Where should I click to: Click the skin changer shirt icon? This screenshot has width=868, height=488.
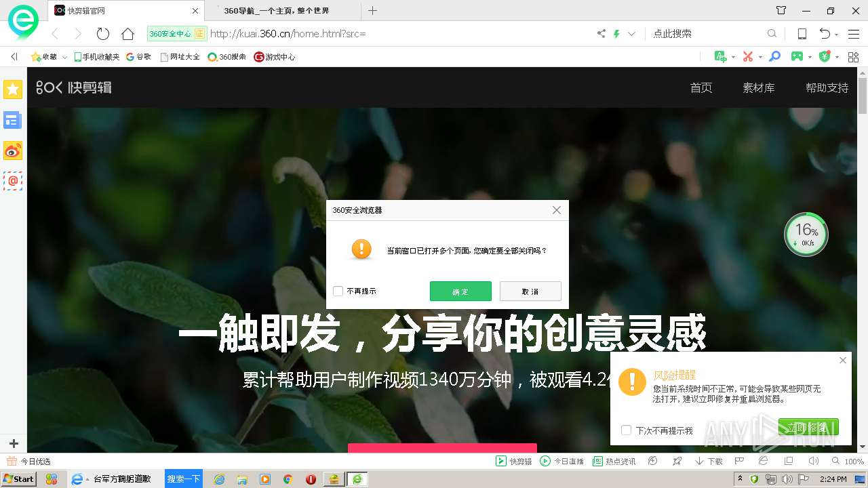(x=781, y=10)
